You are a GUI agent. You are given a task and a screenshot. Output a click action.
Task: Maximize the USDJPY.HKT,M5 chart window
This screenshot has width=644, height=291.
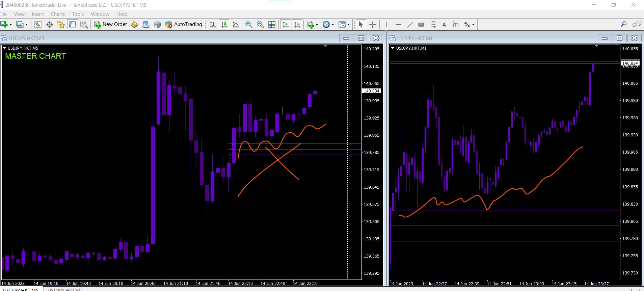click(361, 38)
